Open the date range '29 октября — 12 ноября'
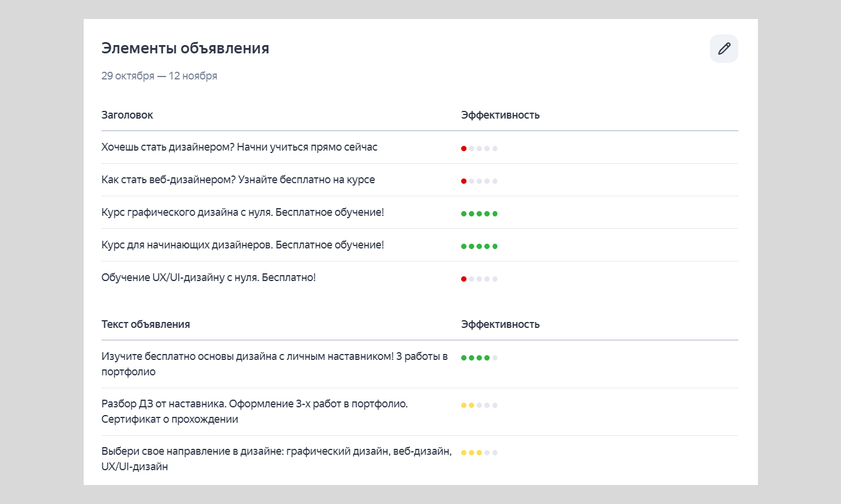Viewport: 841px width, 504px height. click(x=159, y=75)
